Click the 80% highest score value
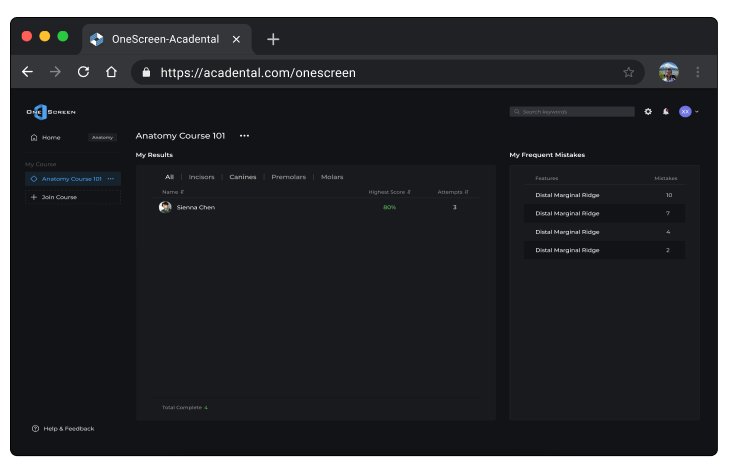Image resolution: width=740 pixels, height=470 pixels. pyautogui.click(x=390, y=208)
